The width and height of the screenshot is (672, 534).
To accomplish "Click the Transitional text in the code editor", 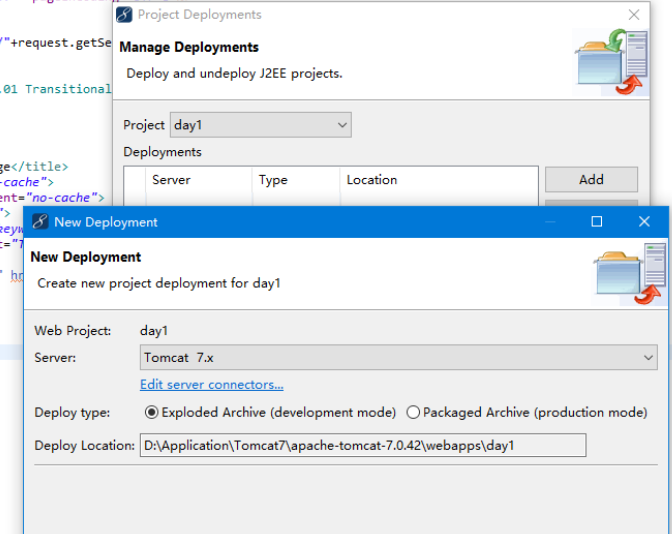I will [68, 89].
